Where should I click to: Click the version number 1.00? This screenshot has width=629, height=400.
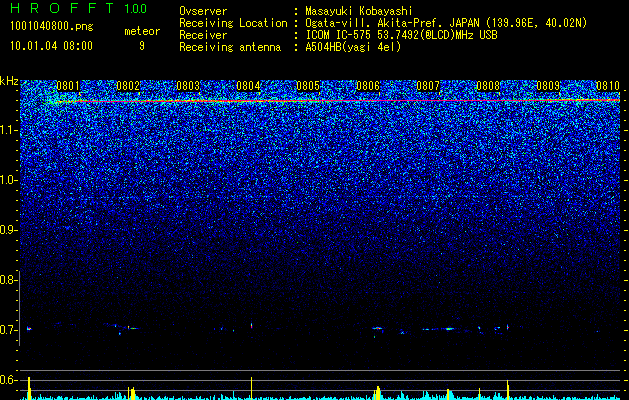(135, 8)
